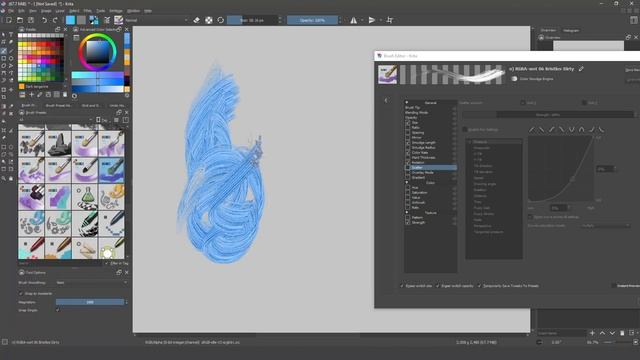Toggle the Strength texture option checkbox
The width and height of the screenshot is (640, 360).
(x=407, y=222)
